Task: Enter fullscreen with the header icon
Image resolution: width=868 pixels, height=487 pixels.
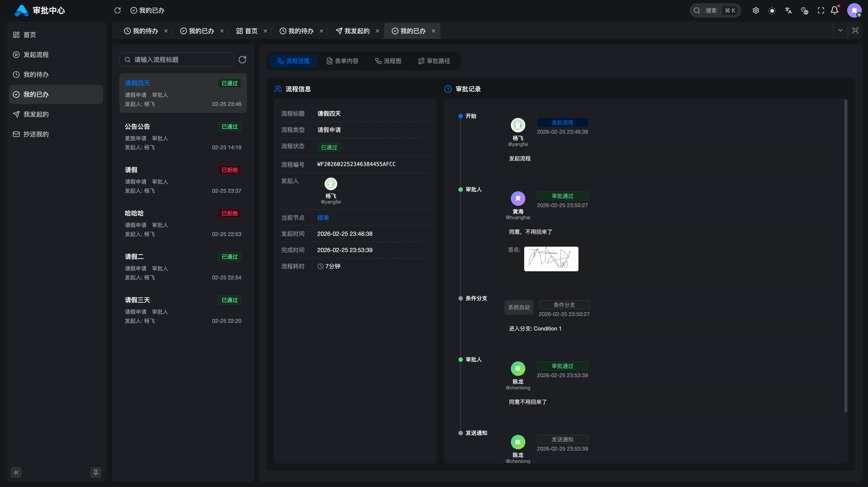Action: (821, 10)
